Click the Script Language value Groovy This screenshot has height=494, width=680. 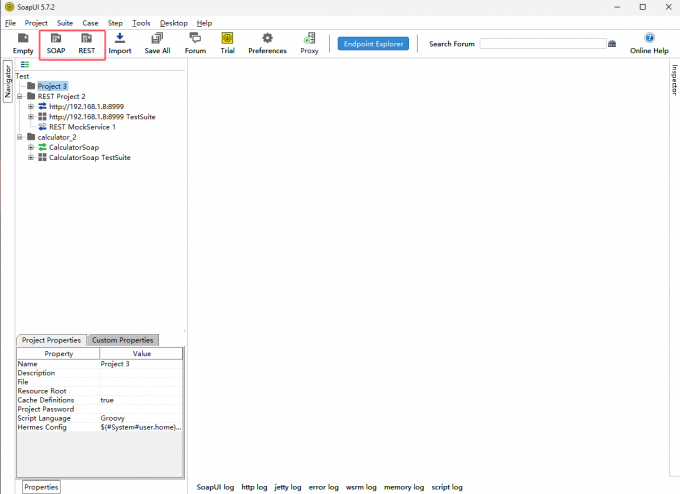[141, 418]
